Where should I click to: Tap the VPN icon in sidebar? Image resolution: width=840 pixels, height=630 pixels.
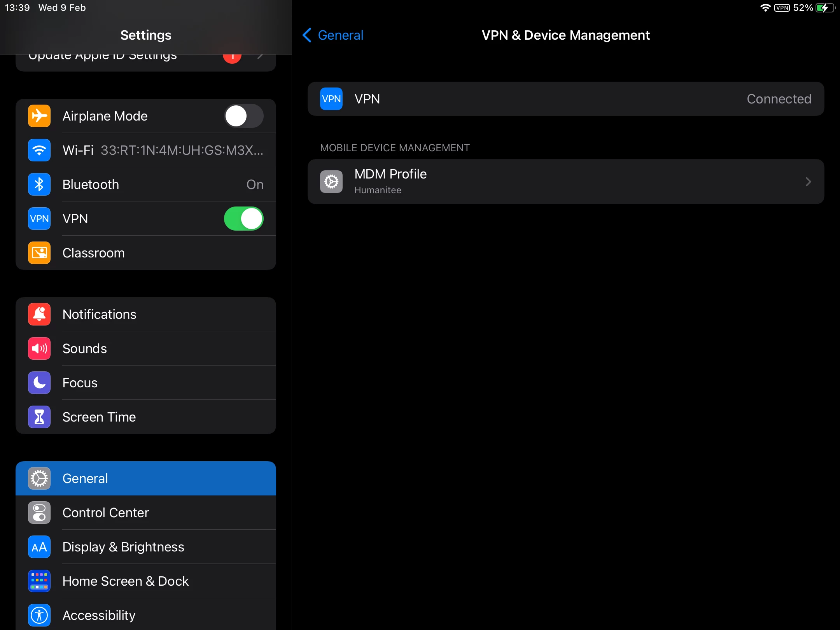tap(39, 219)
